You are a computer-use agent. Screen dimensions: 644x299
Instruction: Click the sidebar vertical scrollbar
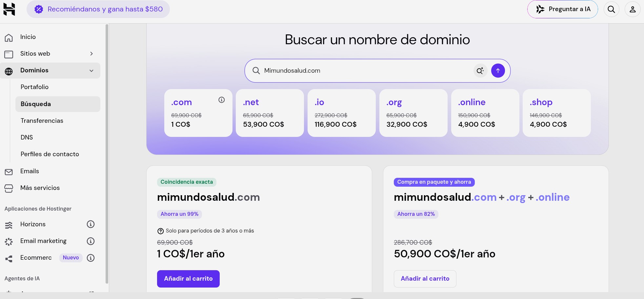(107, 154)
